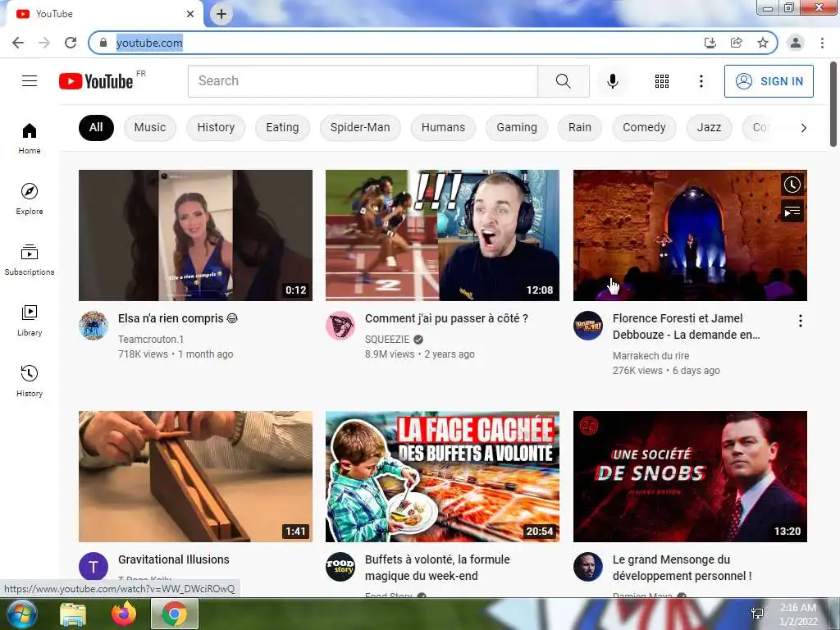Open a new Chrome tab
Viewport: 840px width, 630px height.
tap(221, 14)
